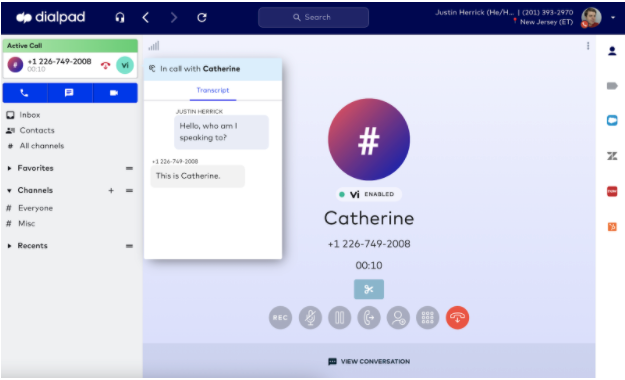Viewport: 625px width, 380px height.
Task: Click Catherine's number +1 226-749-2008 in main panel
Action: [369, 244]
